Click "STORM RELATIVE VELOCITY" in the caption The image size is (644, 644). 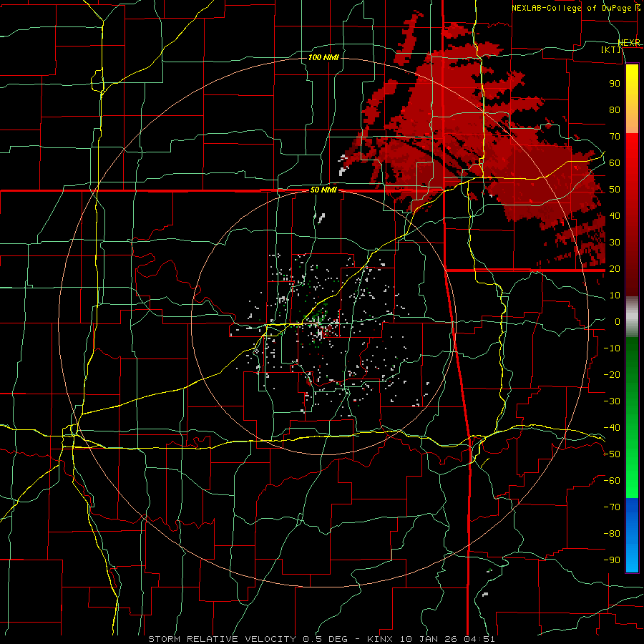222,639
